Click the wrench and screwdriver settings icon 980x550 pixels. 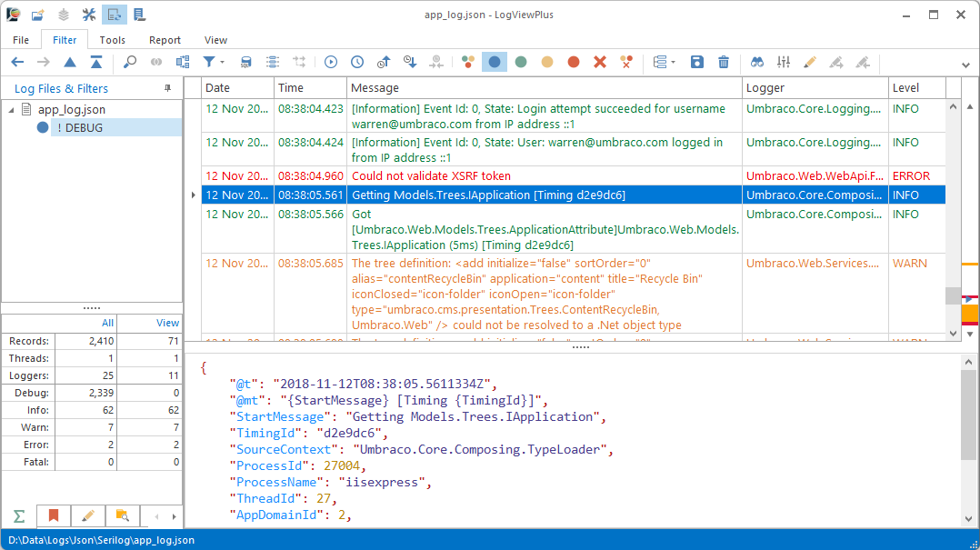[89, 15]
